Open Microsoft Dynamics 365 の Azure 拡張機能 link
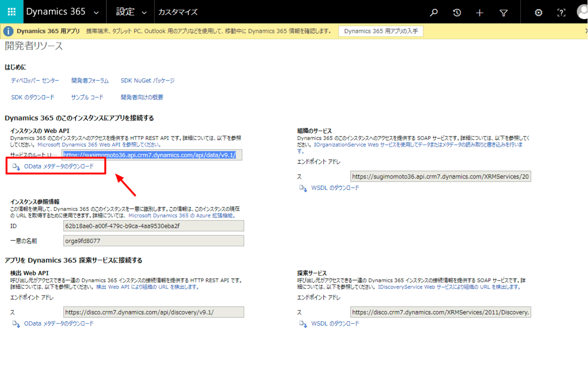This screenshot has height=389, width=588. click(x=182, y=215)
